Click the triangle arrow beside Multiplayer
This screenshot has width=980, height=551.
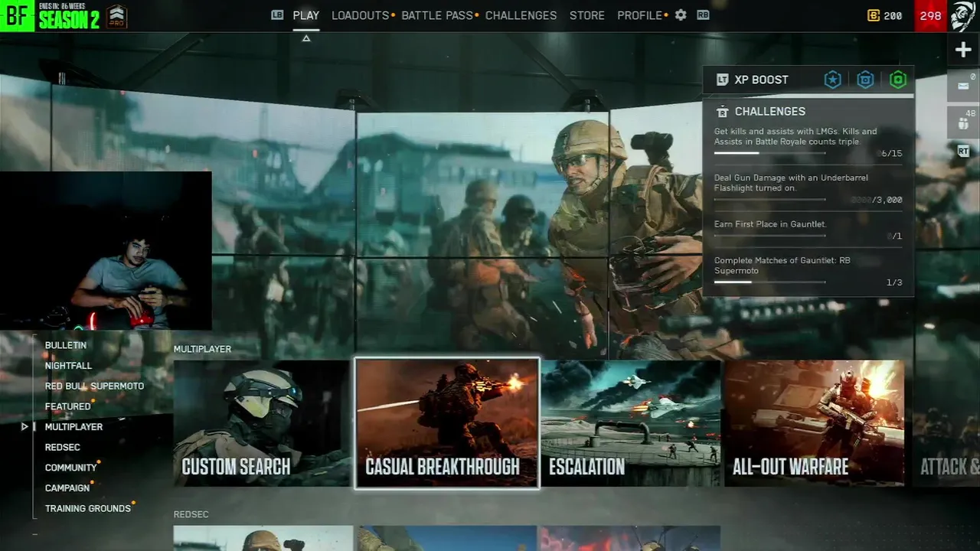24,426
